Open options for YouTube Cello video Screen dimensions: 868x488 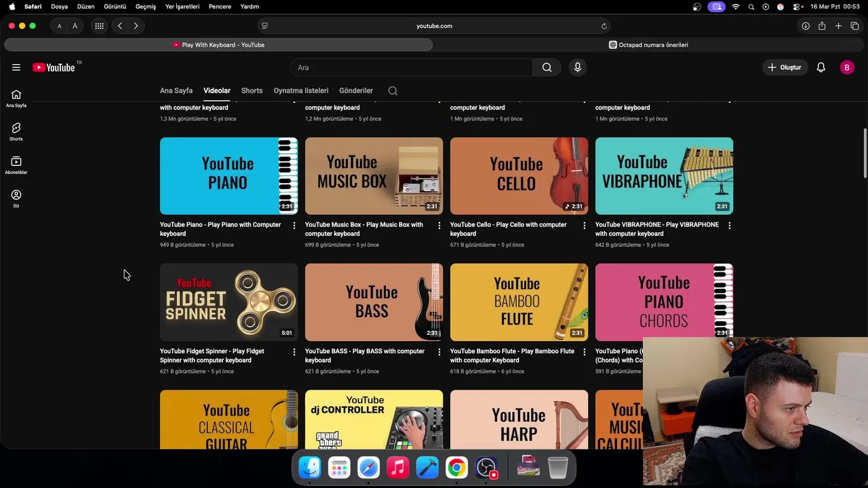[584, 225]
